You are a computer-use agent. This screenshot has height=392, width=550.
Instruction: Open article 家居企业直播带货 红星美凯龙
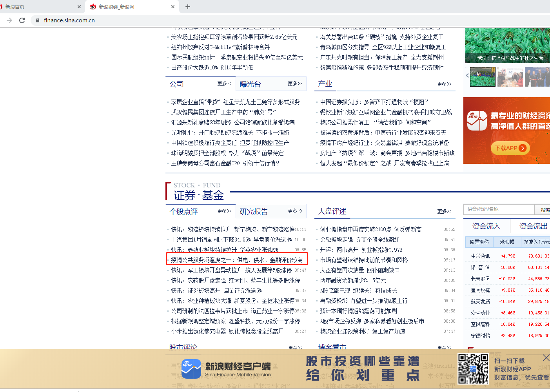point(235,102)
